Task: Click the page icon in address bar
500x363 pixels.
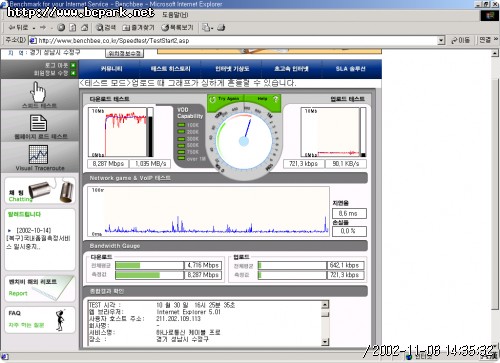Action: coord(33,41)
